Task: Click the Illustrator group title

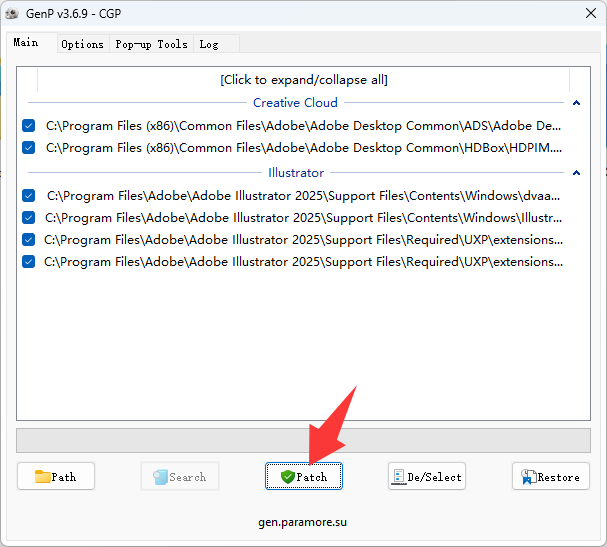Action: coord(296,173)
